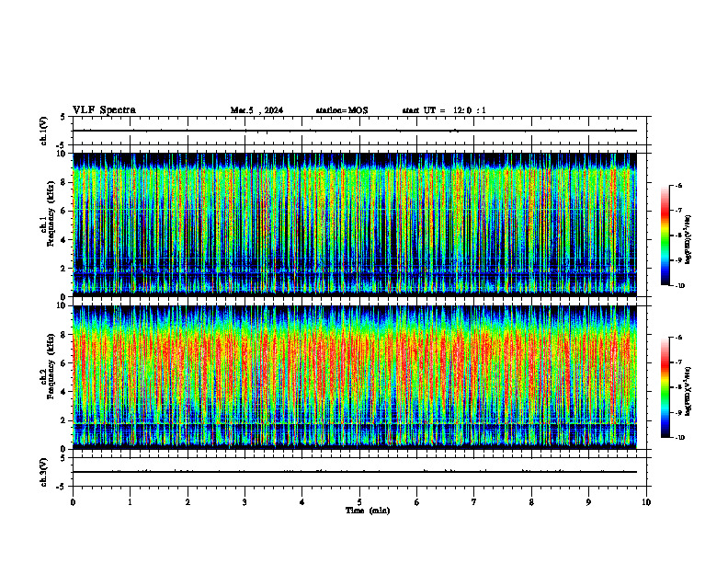Viewport: 728px width, 563px height.
Task: Click the ch.2 color scale units label
Action: [x=688, y=392]
